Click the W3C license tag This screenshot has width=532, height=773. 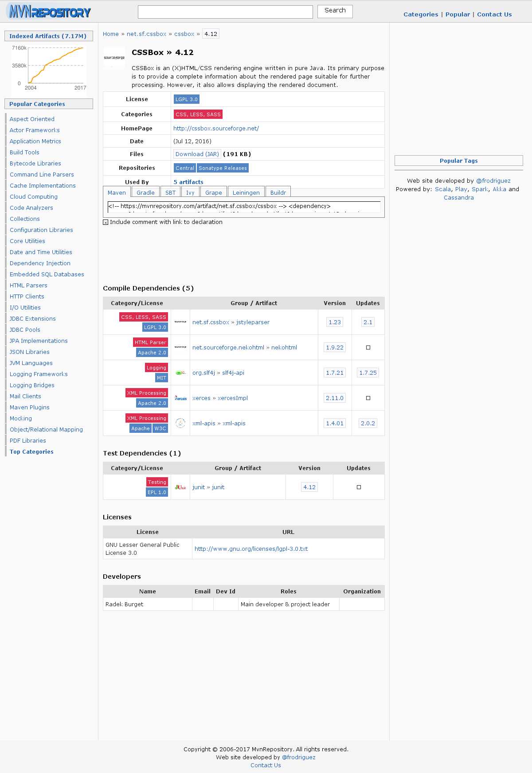pyautogui.click(x=160, y=428)
